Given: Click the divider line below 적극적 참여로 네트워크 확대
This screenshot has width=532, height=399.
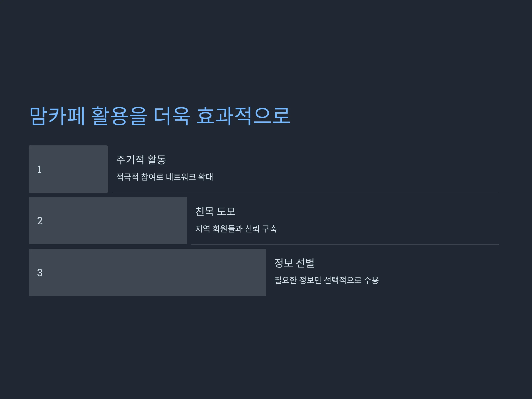Looking at the screenshot, I should 306,193.
